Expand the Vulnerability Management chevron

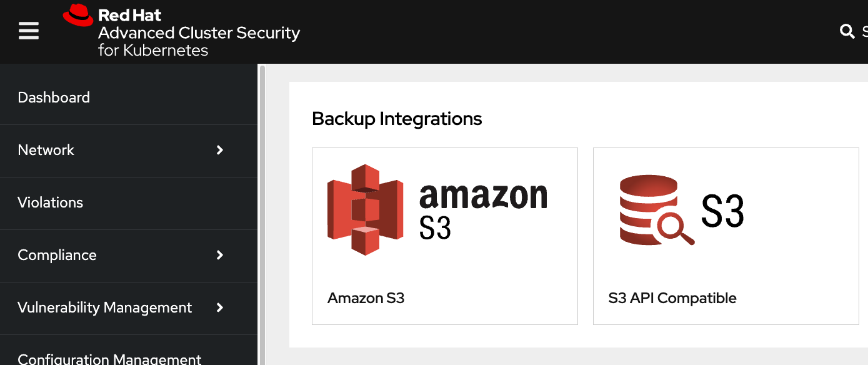coord(220,307)
